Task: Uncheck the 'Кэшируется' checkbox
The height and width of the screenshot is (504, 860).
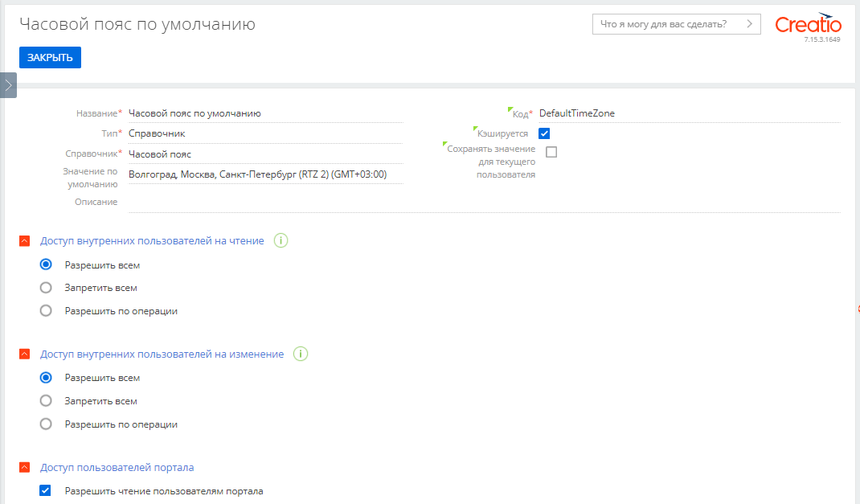Action: 544,133
